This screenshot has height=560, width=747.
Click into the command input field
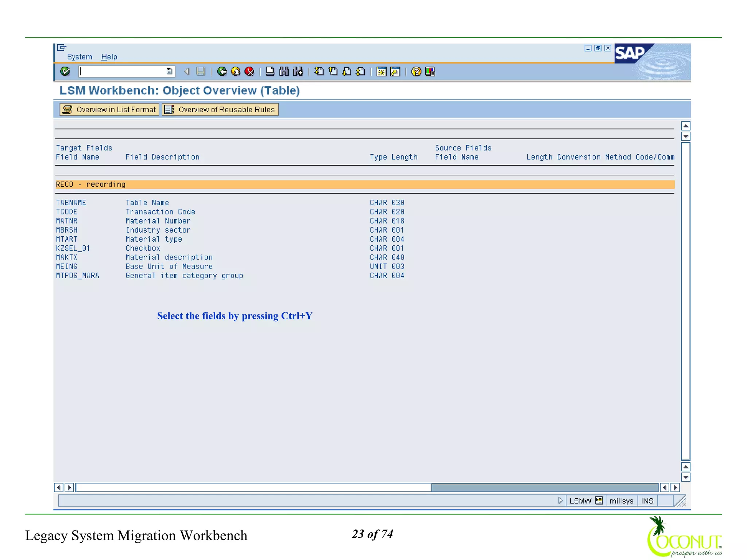pos(123,71)
